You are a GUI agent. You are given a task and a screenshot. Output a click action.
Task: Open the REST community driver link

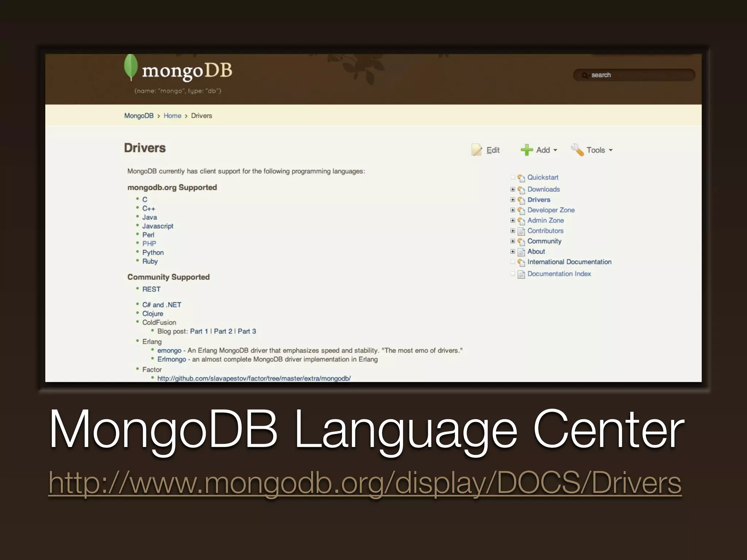pyautogui.click(x=151, y=289)
